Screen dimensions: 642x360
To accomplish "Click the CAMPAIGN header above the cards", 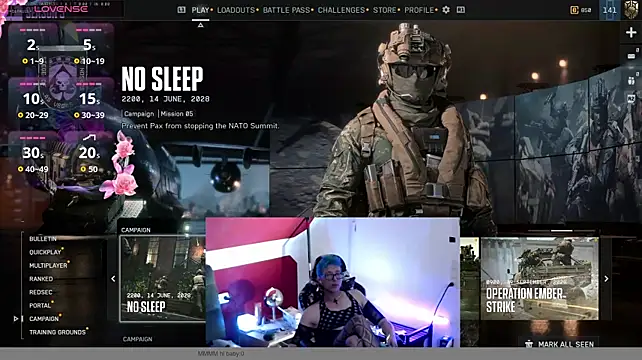I will click(136, 230).
